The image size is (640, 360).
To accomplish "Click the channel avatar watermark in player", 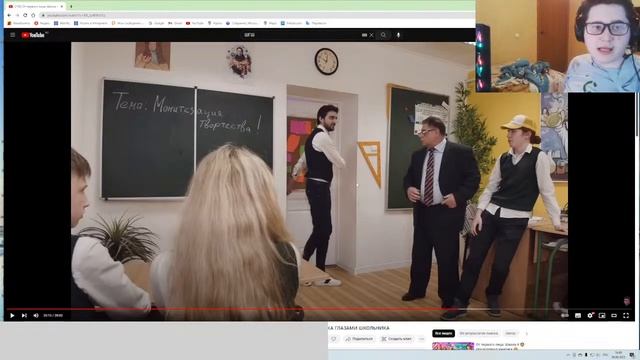I will tap(627, 302).
